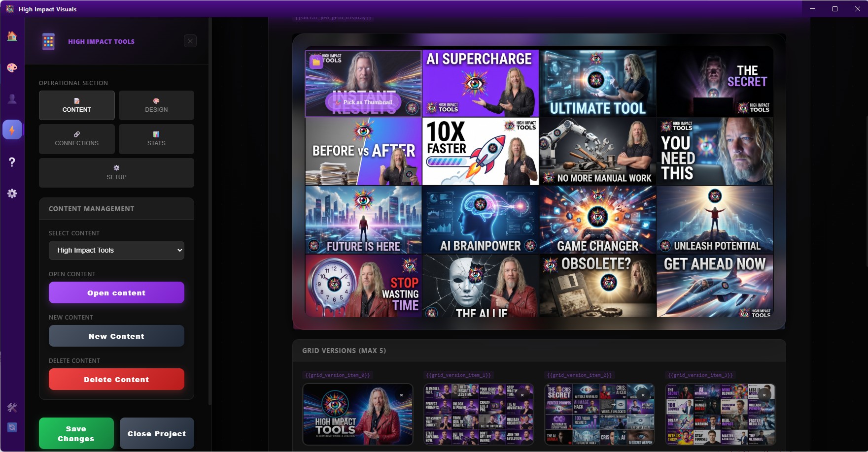This screenshot has height=452, width=868.
Task: Select the STOP WASTING TIME thumbnail
Action: coord(363,286)
